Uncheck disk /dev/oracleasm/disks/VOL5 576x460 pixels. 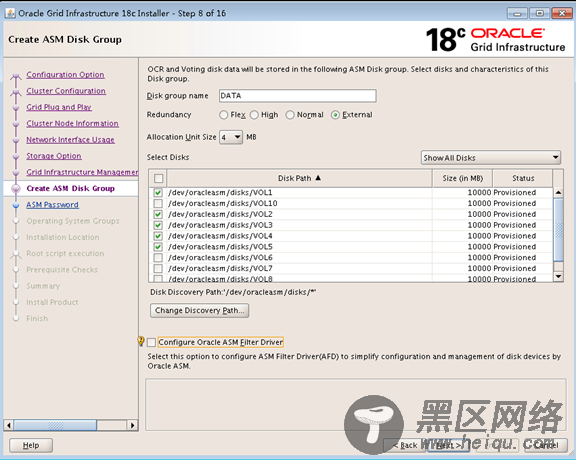coord(158,247)
